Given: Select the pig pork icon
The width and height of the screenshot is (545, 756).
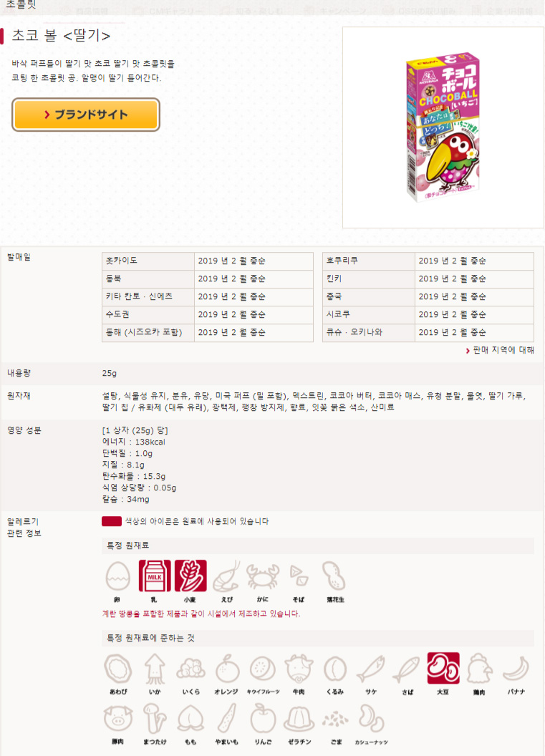Looking at the screenshot, I should click(x=118, y=718).
